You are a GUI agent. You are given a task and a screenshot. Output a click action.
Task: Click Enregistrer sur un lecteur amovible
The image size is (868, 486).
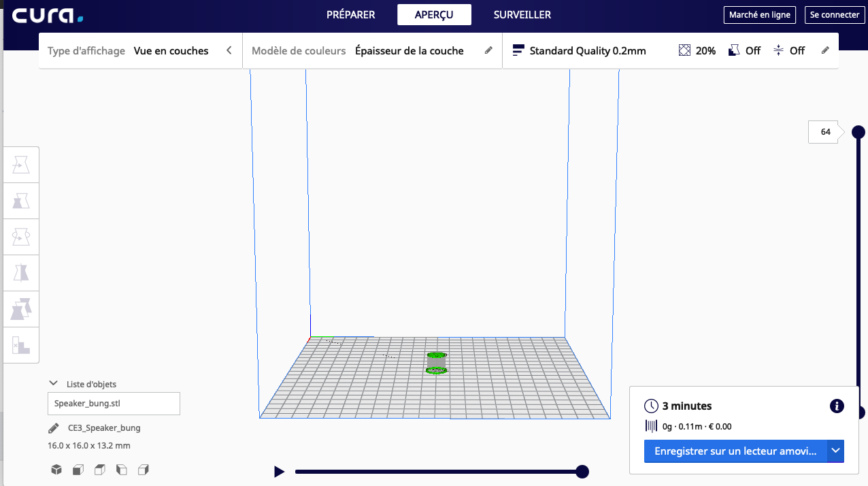point(735,451)
